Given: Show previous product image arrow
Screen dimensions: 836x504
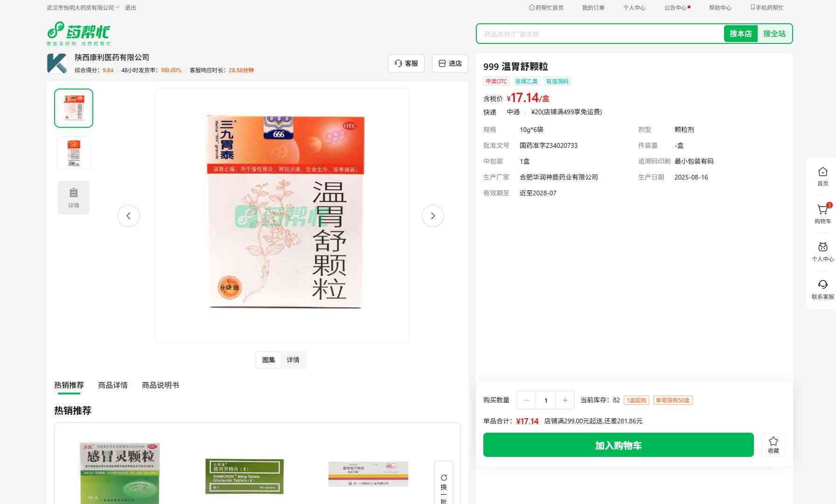Looking at the screenshot, I should click(128, 216).
